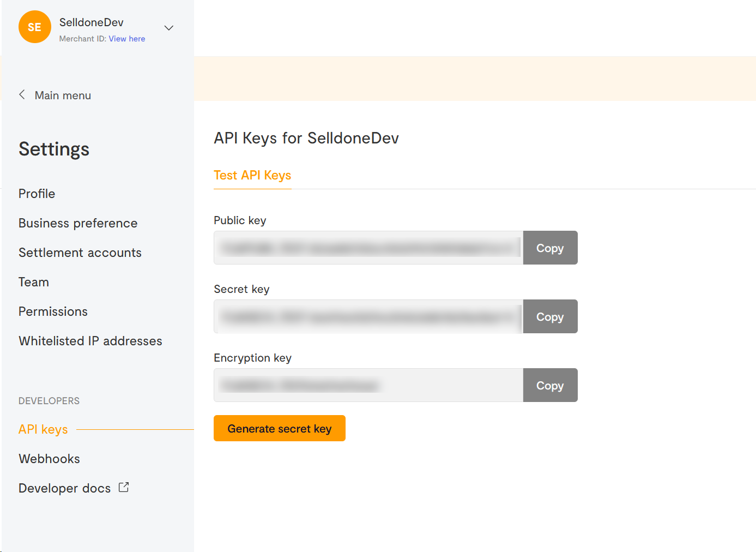
Task: Click the Public key label
Action: coord(240,220)
